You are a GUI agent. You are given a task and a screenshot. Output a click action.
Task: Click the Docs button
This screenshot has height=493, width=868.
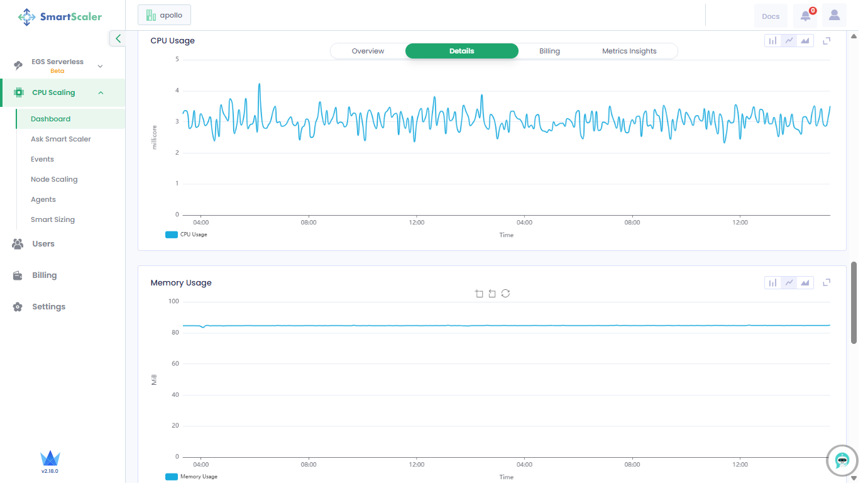pyautogui.click(x=771, y=16)
